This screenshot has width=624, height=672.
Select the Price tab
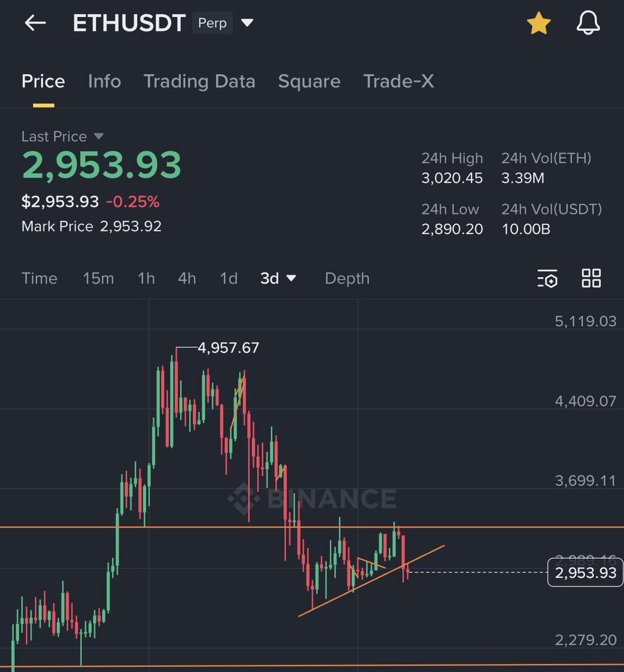(x=43, y=81)
